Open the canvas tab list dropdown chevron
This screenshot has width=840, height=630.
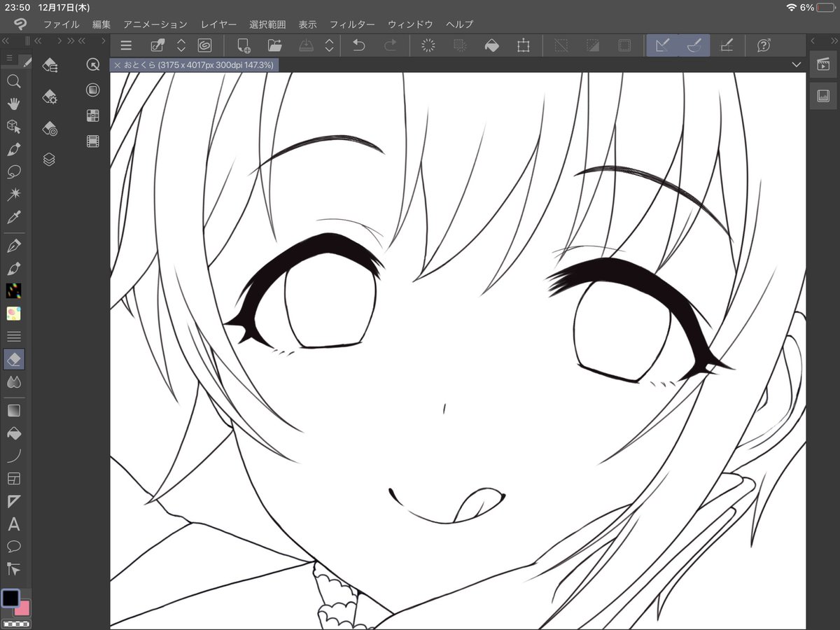(796, 64)
